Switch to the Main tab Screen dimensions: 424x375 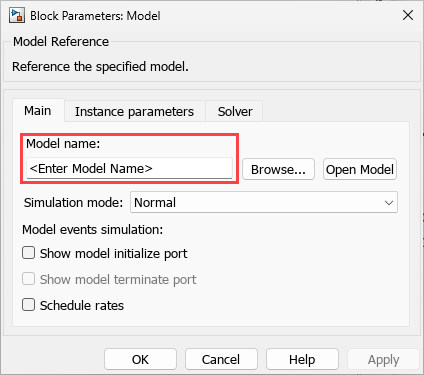click(x=38, y=111)
